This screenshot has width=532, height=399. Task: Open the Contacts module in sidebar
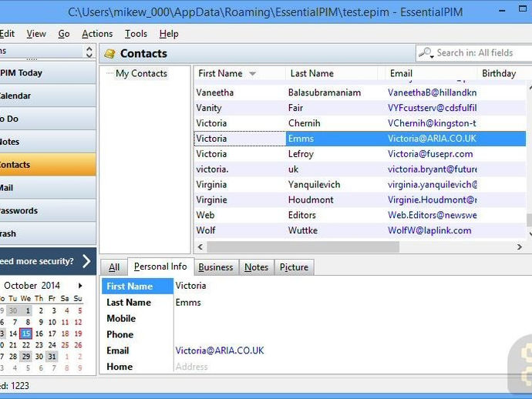point(48,164)
